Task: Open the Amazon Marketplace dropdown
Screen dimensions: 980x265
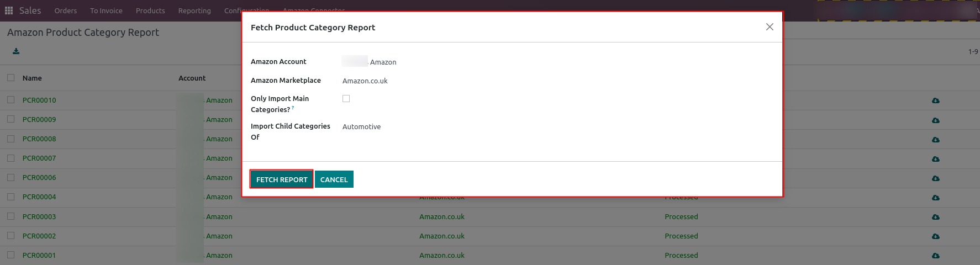Action: [558, 81]
